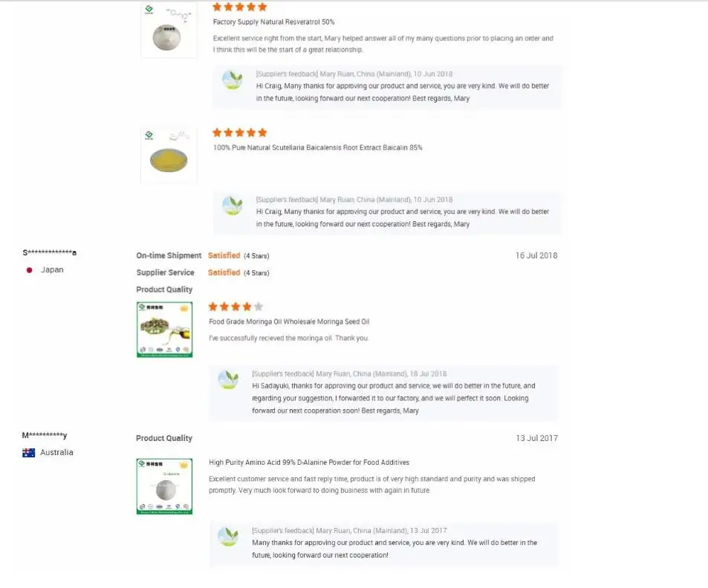Click the Australia flag icon

tap(28, 452)
